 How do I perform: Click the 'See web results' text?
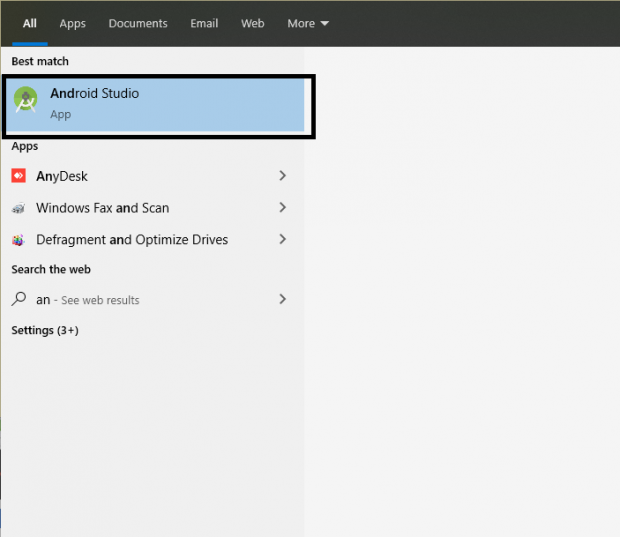101,300
